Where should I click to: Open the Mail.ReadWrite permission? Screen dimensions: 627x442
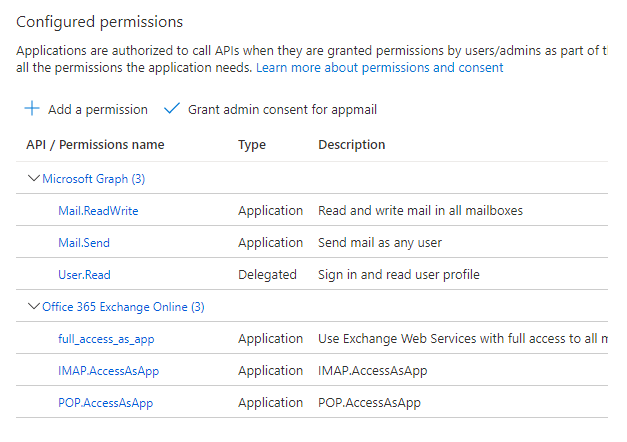(98, 211)
